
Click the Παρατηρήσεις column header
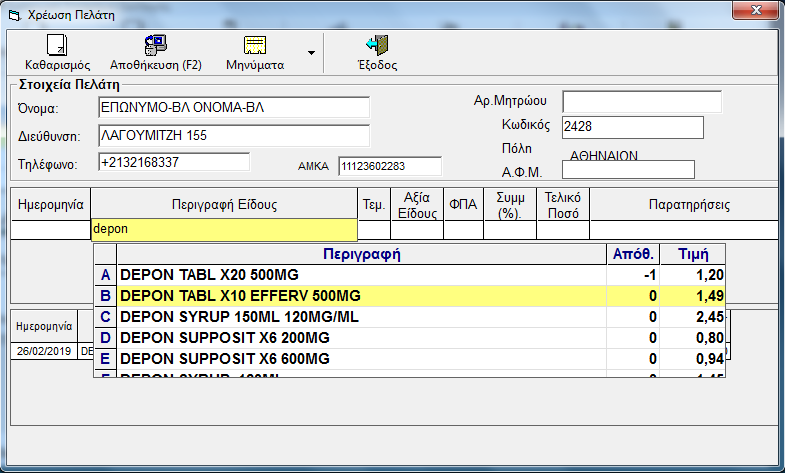pos(684,204)
